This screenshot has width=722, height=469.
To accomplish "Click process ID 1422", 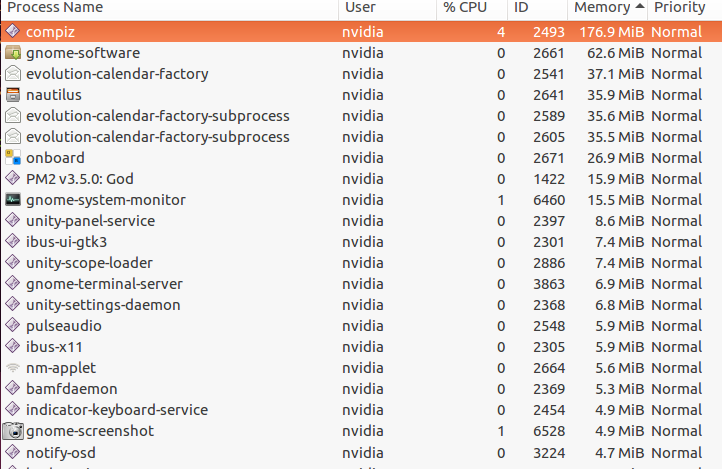I will [549, 179].
